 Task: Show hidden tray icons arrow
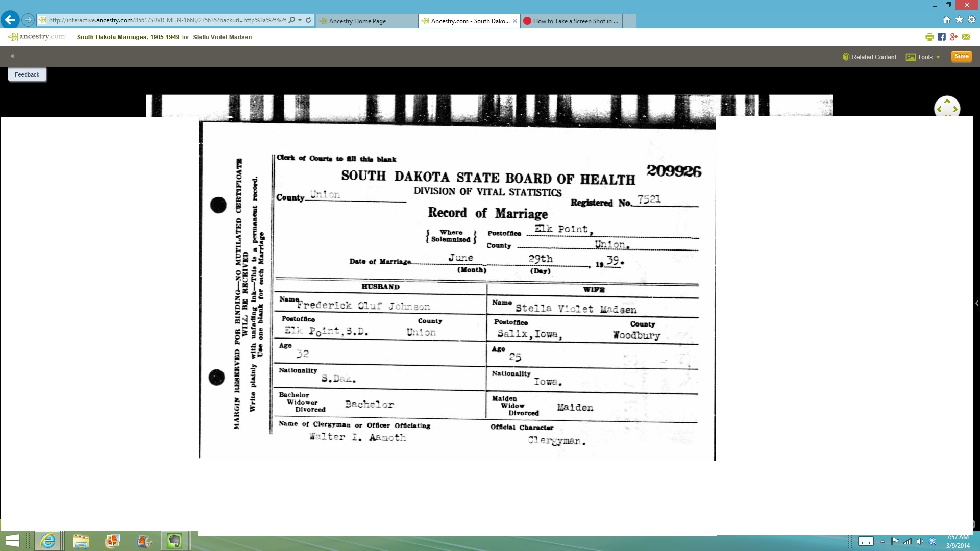pyautogui.click(x=883, y=542)
